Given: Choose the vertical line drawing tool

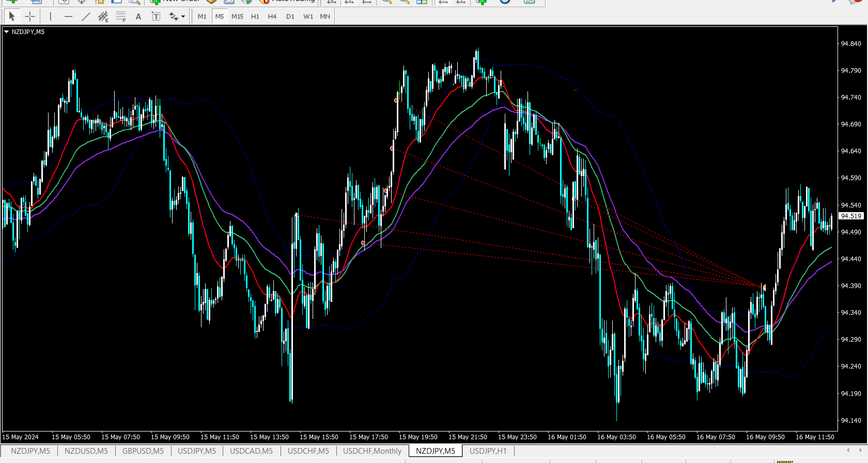Looking at the screenshot, I should point(51,17).
